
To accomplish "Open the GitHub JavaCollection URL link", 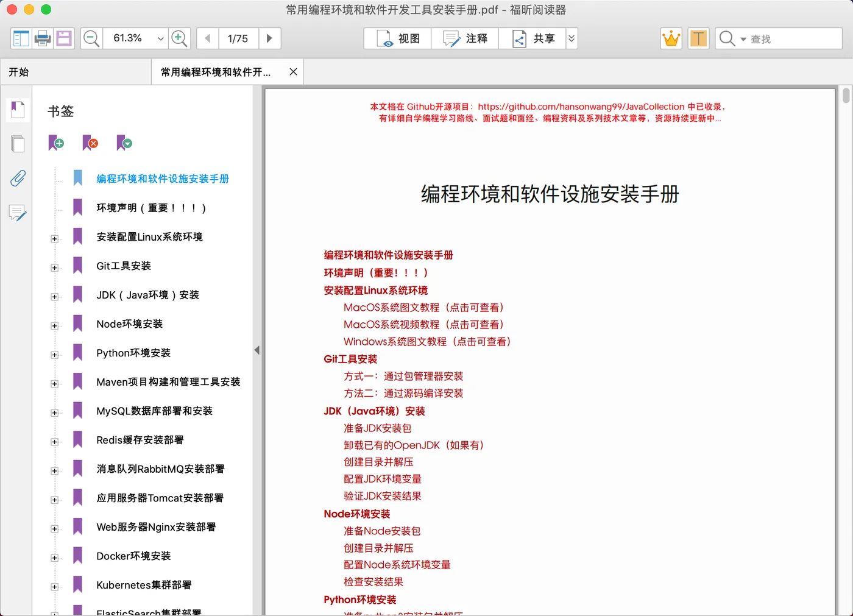I will tap(581, 107).
